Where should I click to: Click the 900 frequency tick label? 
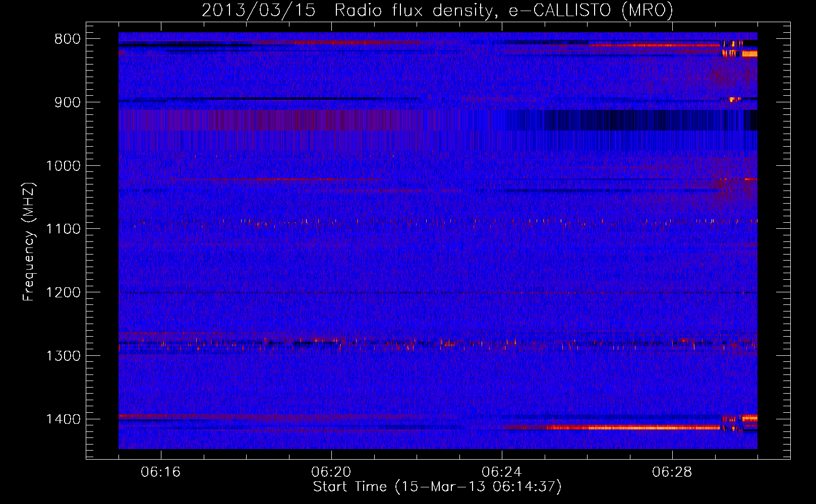pos(68,102)
